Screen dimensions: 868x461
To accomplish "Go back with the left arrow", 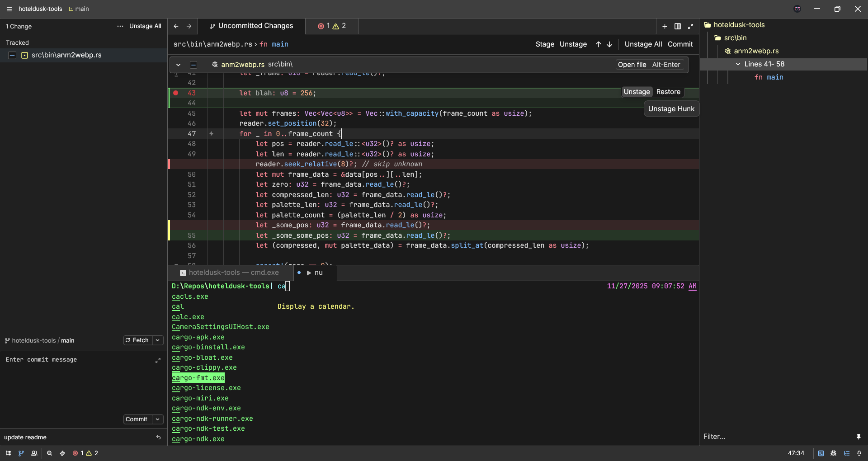I will pos(176,26).
